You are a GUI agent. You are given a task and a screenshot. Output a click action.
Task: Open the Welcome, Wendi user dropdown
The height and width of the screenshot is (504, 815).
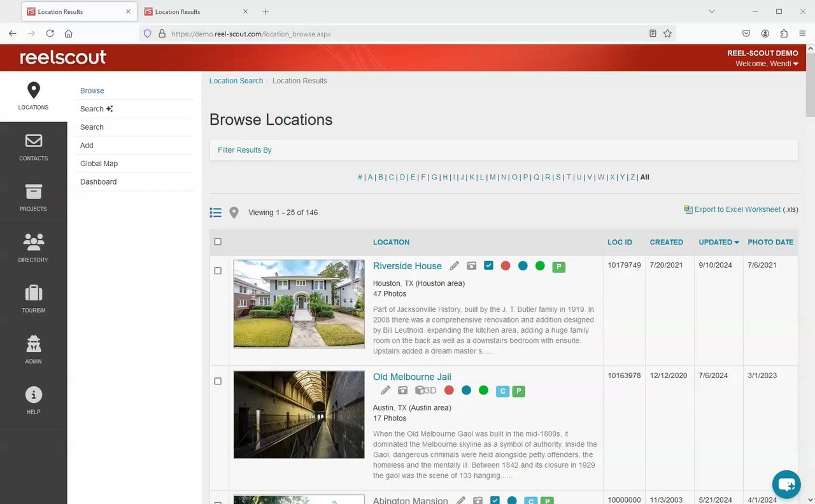point(767,64)
